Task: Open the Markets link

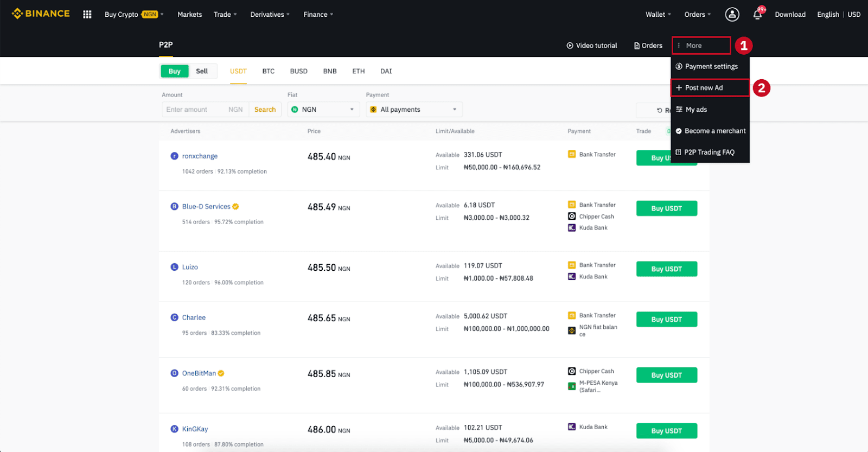Action: (189, 14)
